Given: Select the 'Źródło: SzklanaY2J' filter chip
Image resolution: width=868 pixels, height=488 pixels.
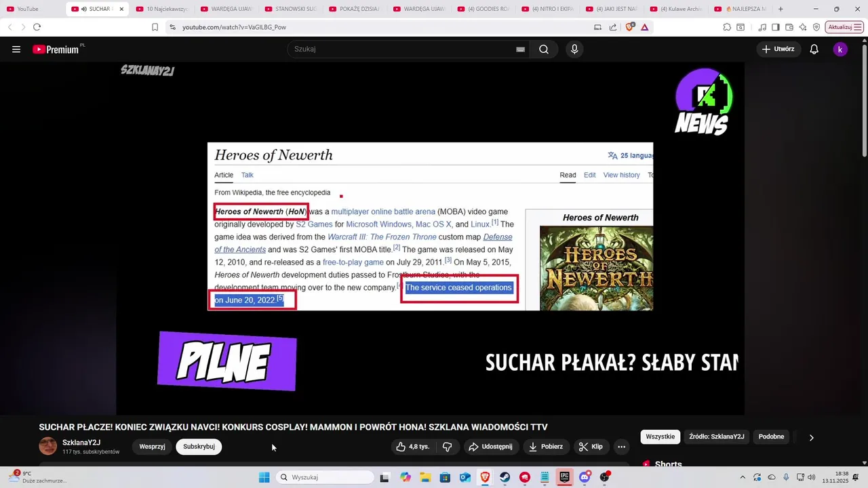Looking at the screenshot, I should pyautogui.click(x=717, y=436).
